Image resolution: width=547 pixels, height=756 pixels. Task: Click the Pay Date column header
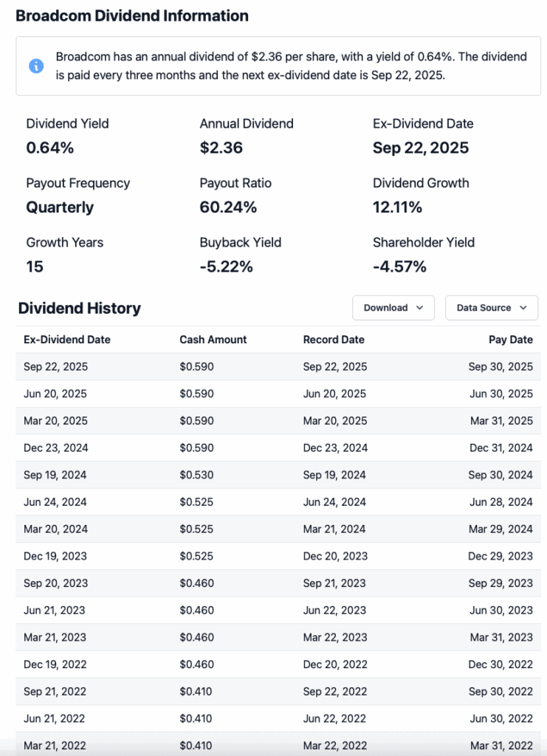[x=510, y=340]
